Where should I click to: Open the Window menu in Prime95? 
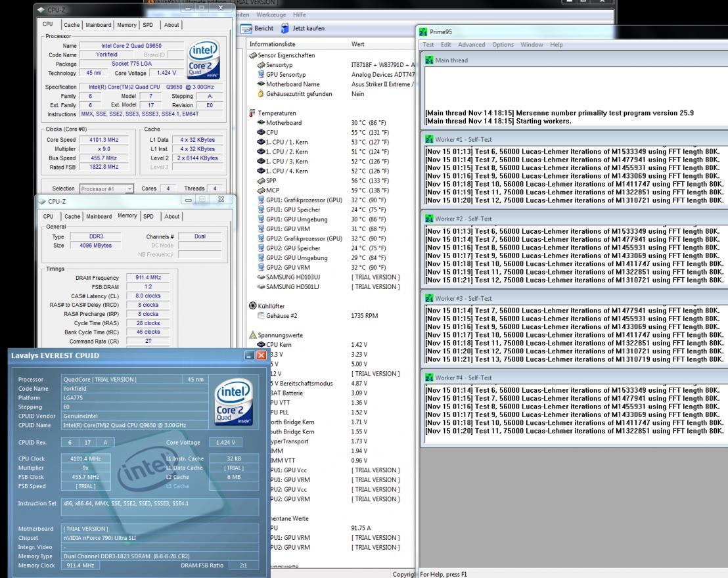click(532, 45)
